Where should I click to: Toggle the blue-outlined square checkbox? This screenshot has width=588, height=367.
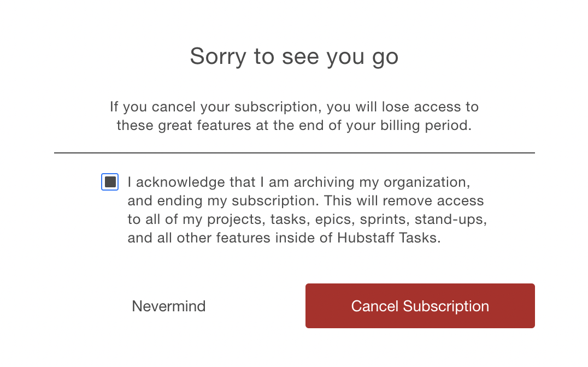coord(110,182)
